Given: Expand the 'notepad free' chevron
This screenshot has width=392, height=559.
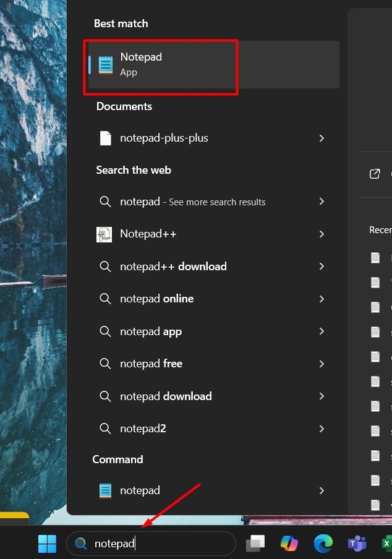Looking at the screenshot, I should [x=322, y=364].
